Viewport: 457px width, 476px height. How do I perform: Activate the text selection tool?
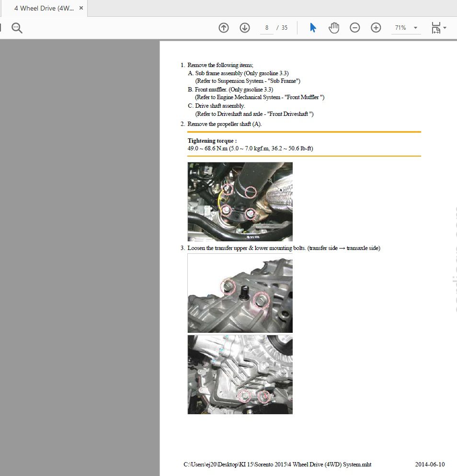coord(312,28)
